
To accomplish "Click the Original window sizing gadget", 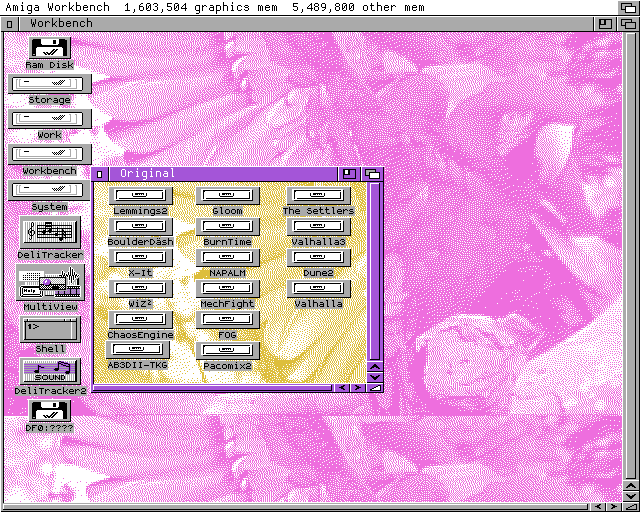I will click(x=375, y=387).
